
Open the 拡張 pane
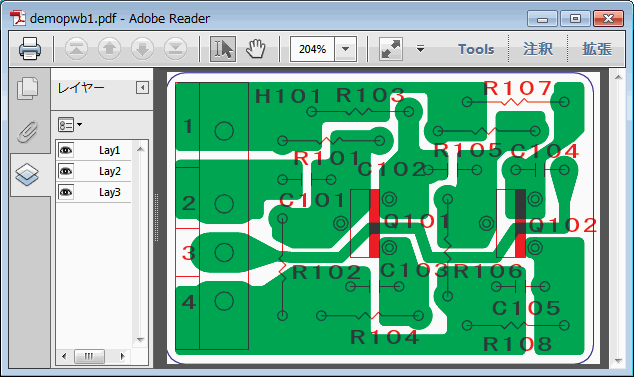tap(597, 49)
